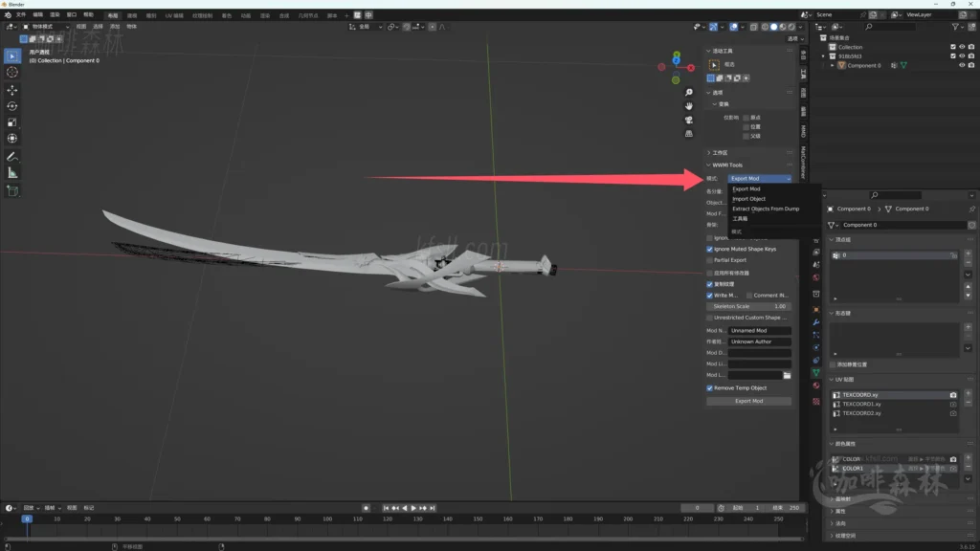Select the 3D Cursor tool
Screen dimensions: 980x551
pos(12,72)
